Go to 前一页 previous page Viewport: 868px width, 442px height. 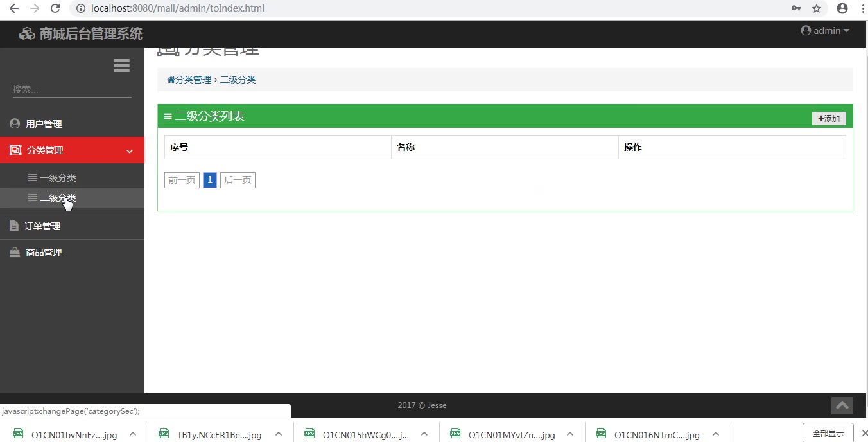[182, 181]
